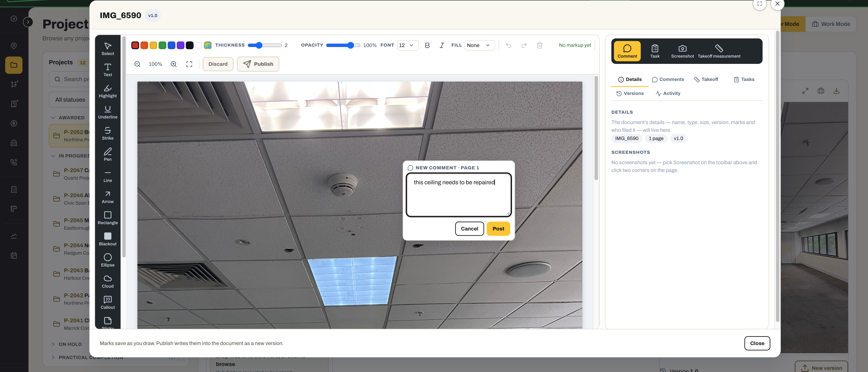
Task: Pick the Rectangle shape tool
Action: tap(108, 218)
